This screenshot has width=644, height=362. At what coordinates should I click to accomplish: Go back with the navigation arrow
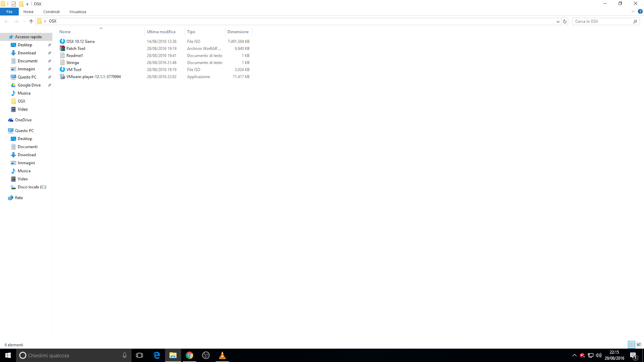coord(6,21)
